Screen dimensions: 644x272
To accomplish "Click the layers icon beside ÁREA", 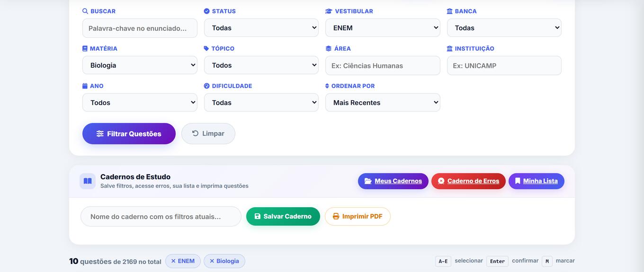I will [x=329, y=48].
